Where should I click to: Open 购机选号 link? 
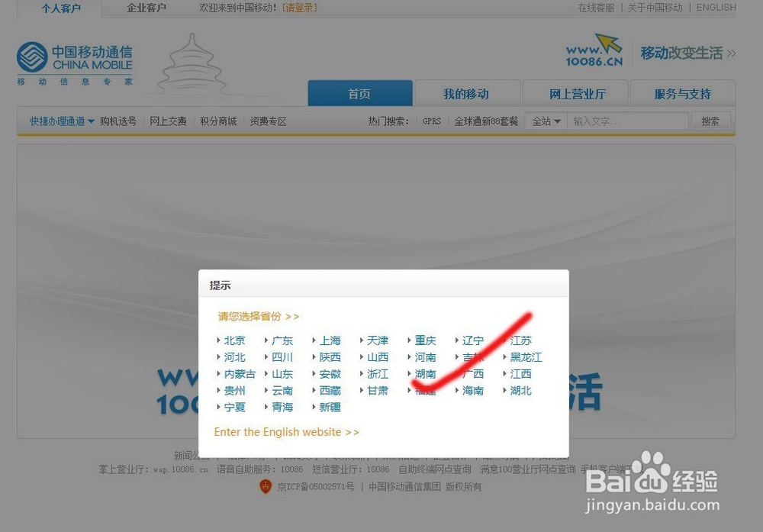coord(118,121)
